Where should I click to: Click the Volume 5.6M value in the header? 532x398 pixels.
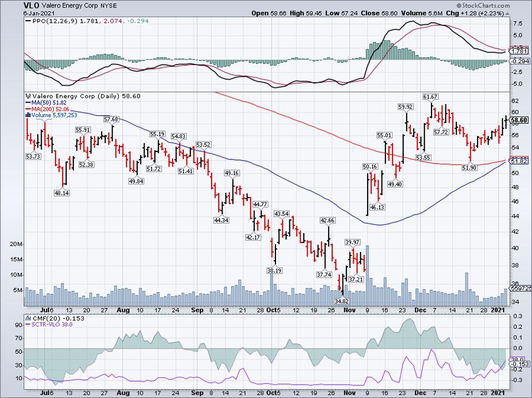[x=421, y=13]
